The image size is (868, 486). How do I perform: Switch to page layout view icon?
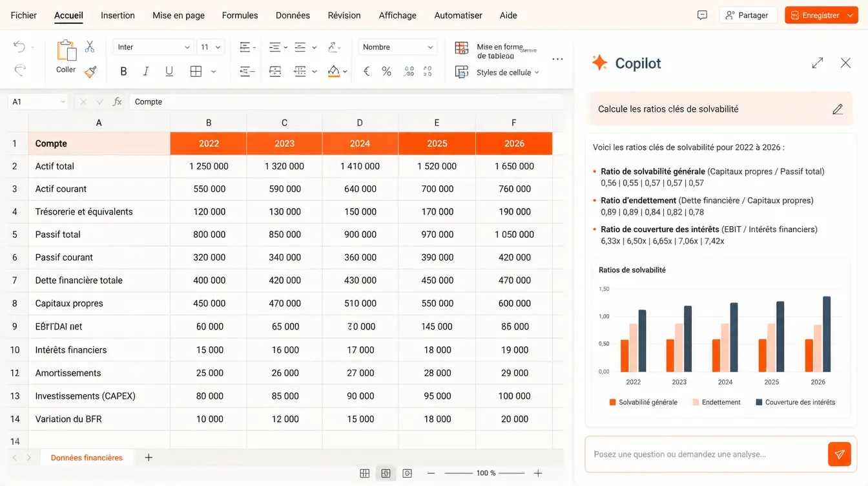click(x=386, y=473)
